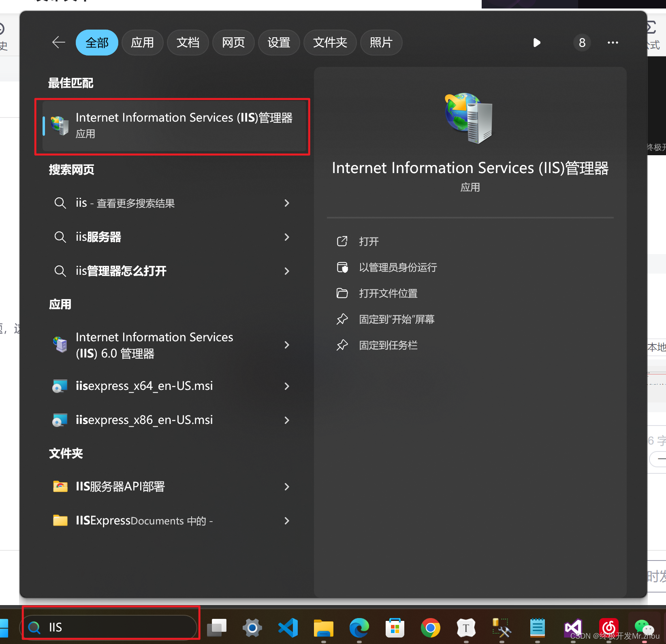Expand the iis服务器 result chevron
Image resolution: width=666 pixels, height=644 pixels.
click(x=287, y=237)
